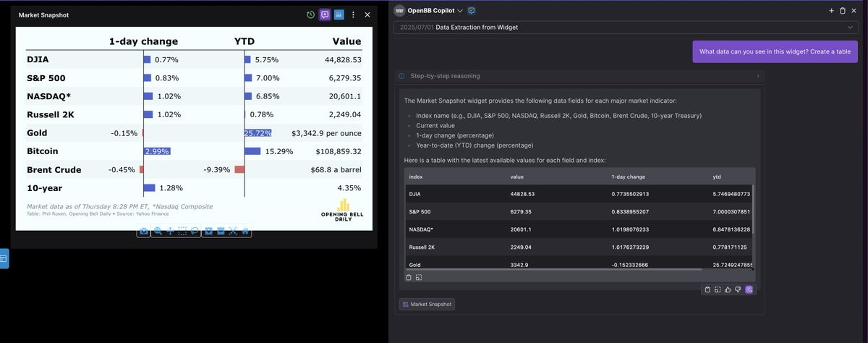
Task: Click the value 0.7735502913 in the table
Action: 631,194
